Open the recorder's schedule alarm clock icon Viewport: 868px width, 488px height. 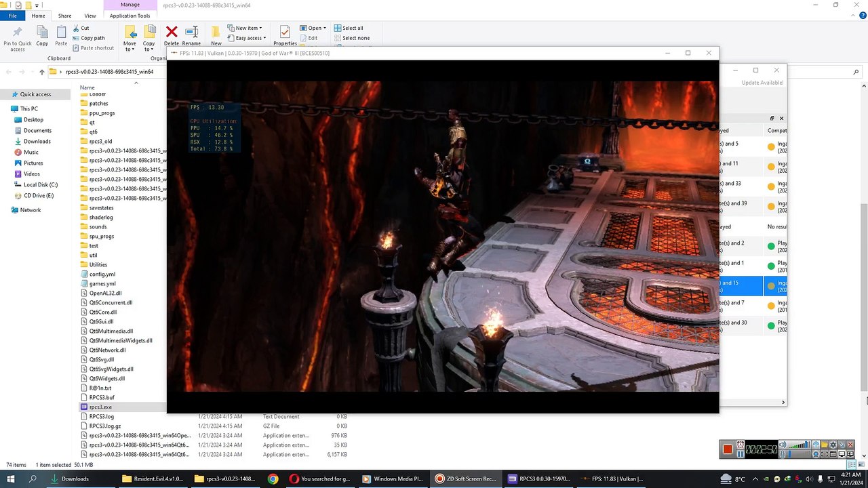tap(741, 444)
